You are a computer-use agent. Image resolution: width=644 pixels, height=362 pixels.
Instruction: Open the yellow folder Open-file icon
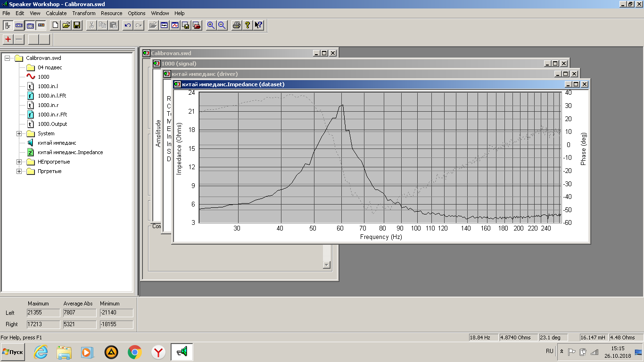pos(66,25)
